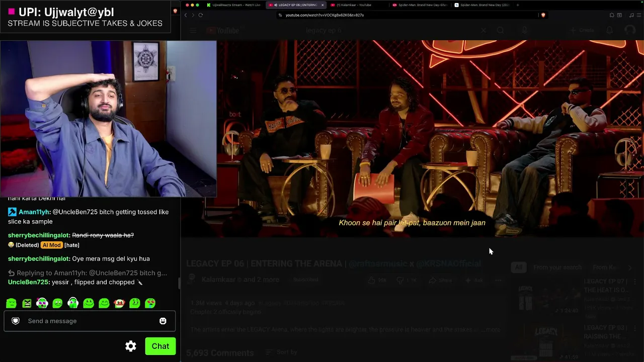
Task: Click the 5,693 Comments heading
Action: [220, 352]
